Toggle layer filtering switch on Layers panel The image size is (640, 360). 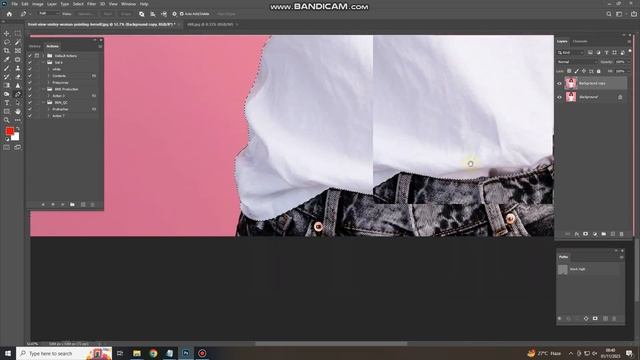(x=630, y=51)
